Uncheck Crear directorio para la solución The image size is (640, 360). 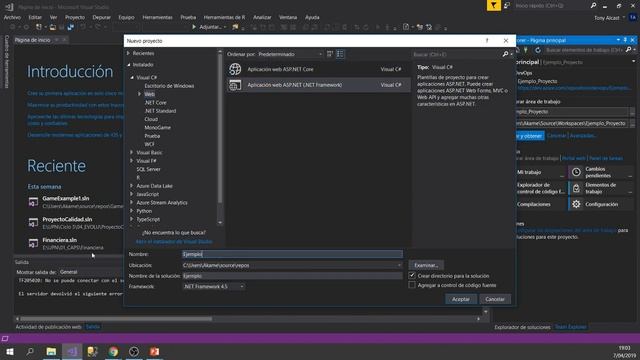[x=412, y=276]
